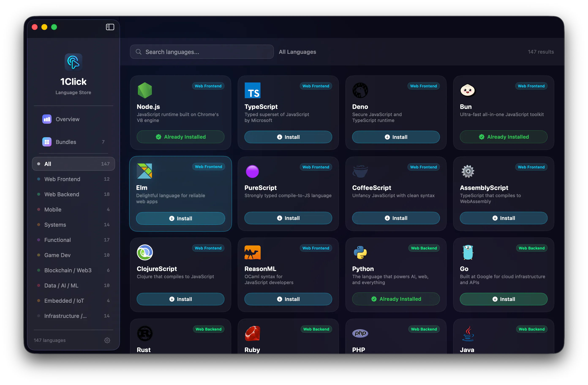588x385 pixels.
Task: Click the AssemblyScript gear icon
Action: point(468,171)
